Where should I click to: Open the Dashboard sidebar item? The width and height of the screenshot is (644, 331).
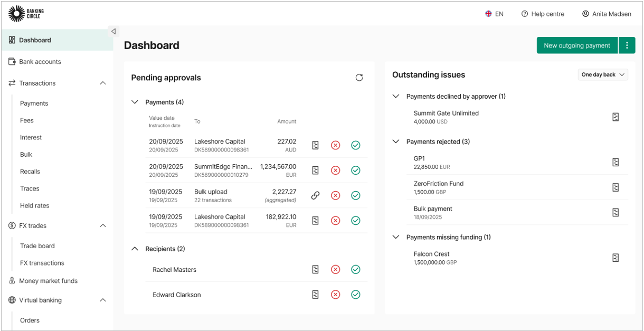click(57, 40)
